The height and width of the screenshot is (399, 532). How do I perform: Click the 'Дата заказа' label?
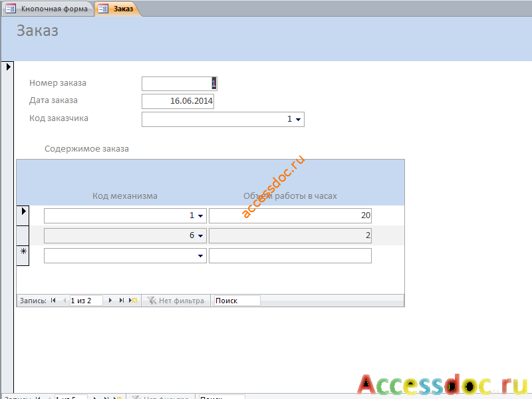point(53,100)
